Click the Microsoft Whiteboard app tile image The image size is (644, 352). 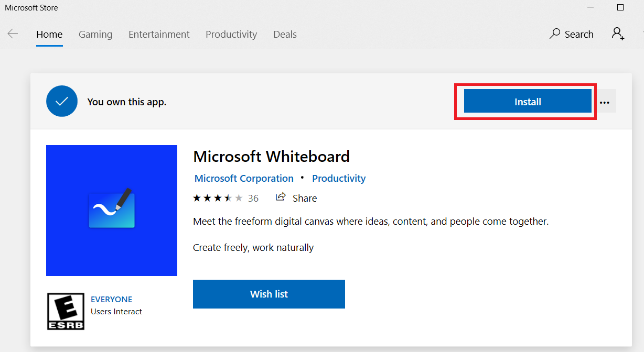(x=112, y=211)
